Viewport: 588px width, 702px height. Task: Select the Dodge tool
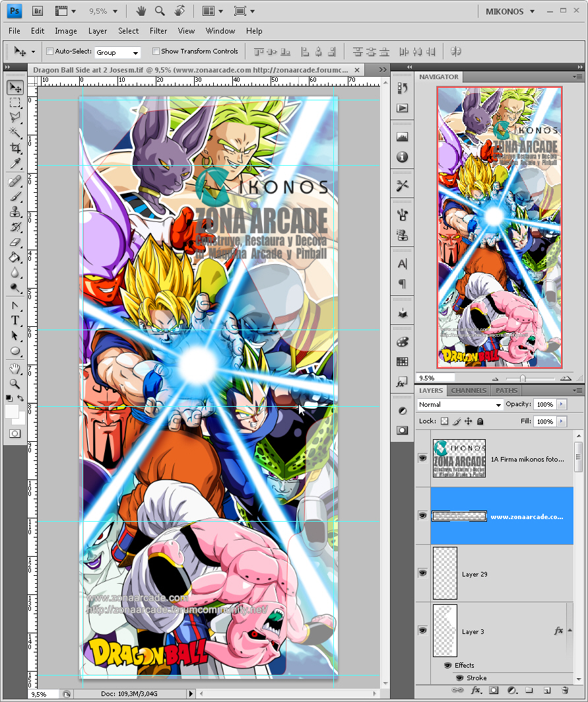click(15, 288)
